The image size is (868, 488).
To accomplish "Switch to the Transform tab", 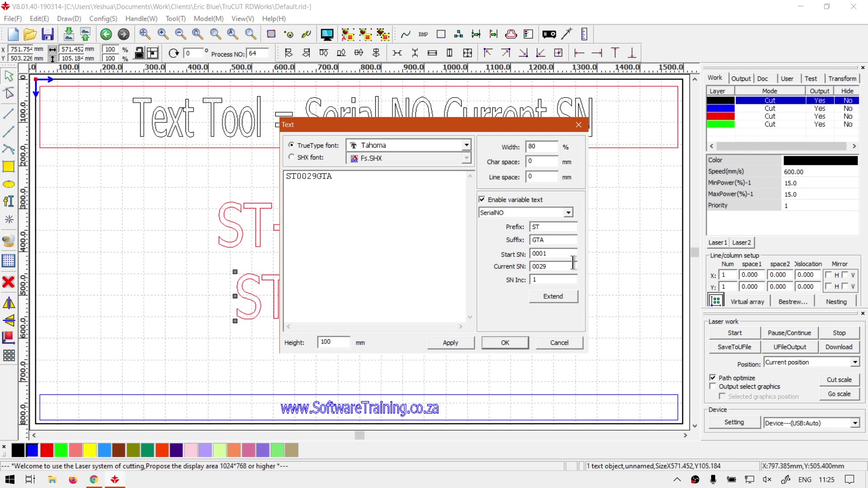I will [x=842, y=78].
